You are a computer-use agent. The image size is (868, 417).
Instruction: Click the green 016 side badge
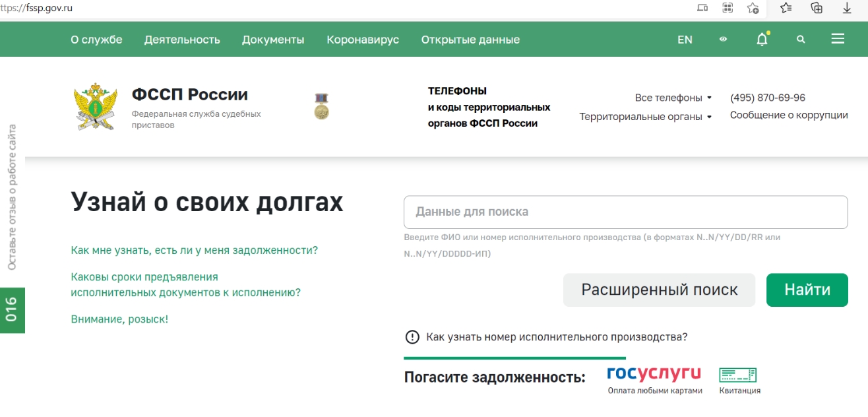click(x=12, y=310)
